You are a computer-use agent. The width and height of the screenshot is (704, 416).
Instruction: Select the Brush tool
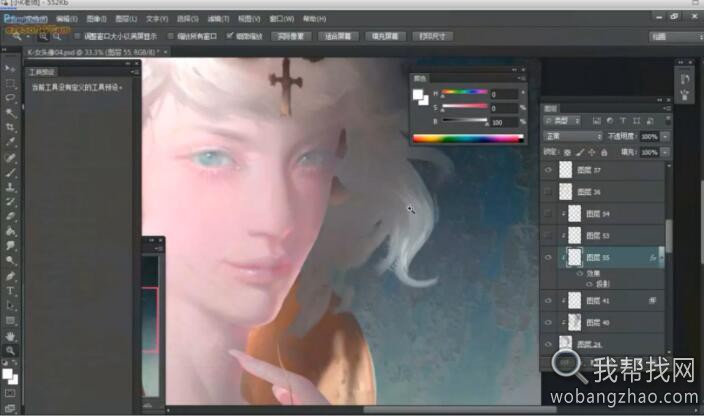click(10, 172)
